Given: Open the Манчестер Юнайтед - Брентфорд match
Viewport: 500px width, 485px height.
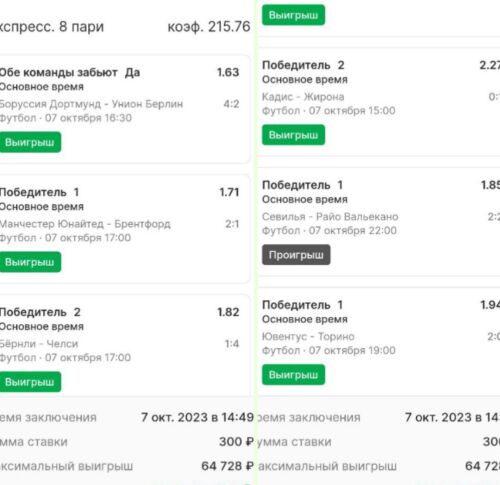Looking at the screenshot, I should point(85,224).
